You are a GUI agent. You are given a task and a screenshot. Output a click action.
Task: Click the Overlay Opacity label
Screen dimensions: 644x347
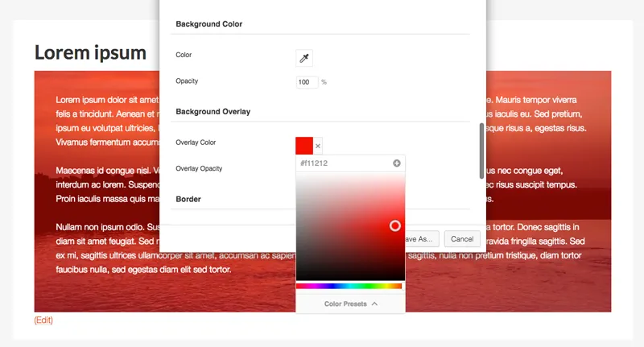point(199,168)
